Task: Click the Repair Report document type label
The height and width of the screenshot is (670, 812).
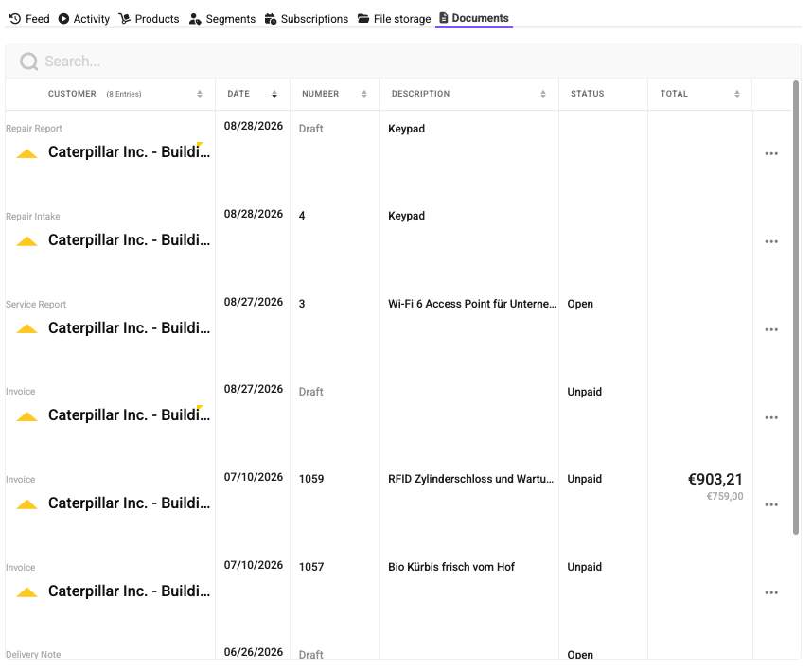Action: [x=34, y=129]
